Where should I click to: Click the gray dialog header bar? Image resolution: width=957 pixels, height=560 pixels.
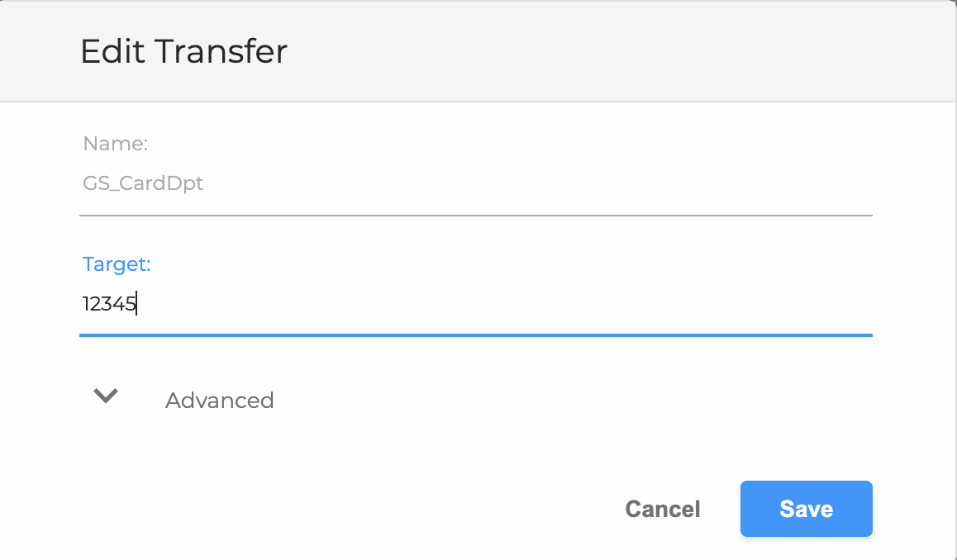click(x=478, y=51)
